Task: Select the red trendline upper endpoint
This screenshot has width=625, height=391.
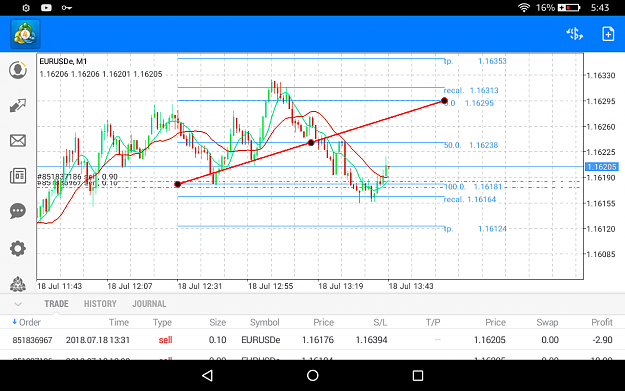Action: (x=444, y=101)
